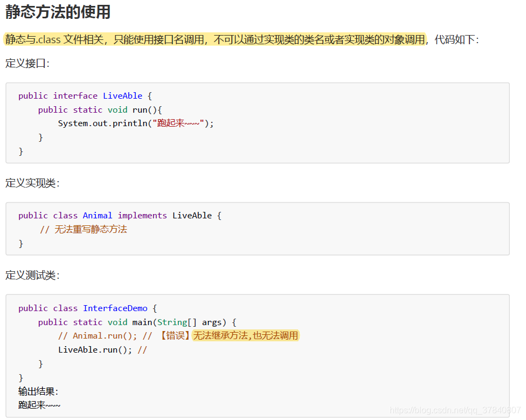Image resolution: width=526 pixels, height=420 pixels.
Task: Click the line public static void run(){
Action: pos(100,110)
